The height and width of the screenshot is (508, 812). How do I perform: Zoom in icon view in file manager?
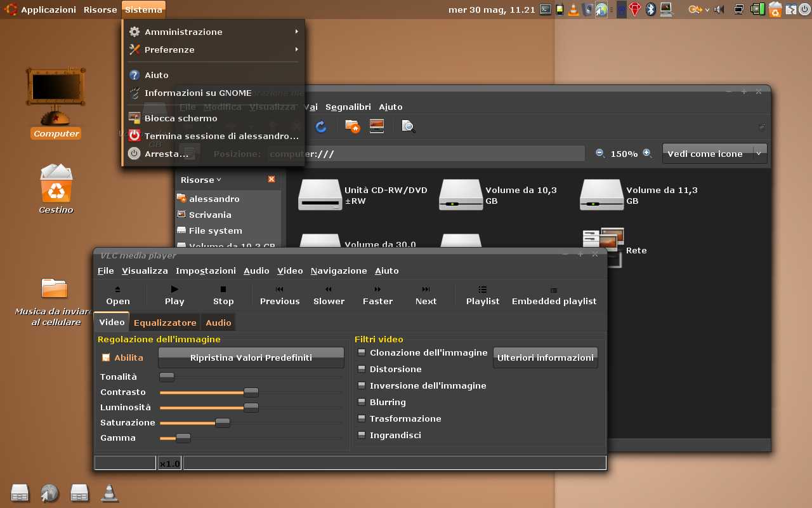pos(647,153)
